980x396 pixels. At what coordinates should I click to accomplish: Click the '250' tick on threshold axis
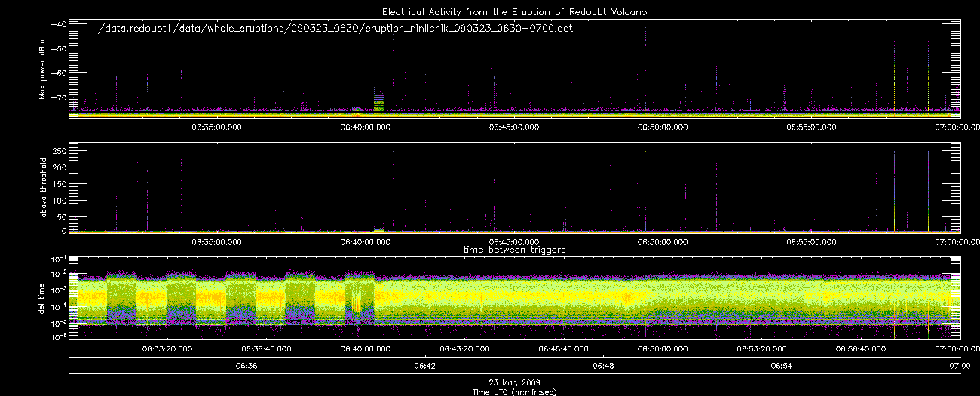tap(59, 151)
